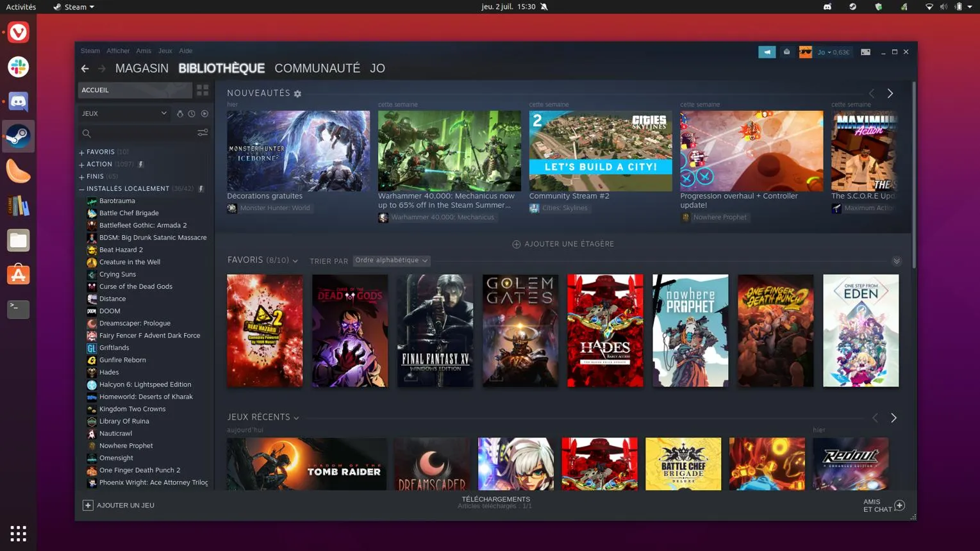Open the Afficher menu
Viewport: 980px width, 551px height.
pos(118,51)
